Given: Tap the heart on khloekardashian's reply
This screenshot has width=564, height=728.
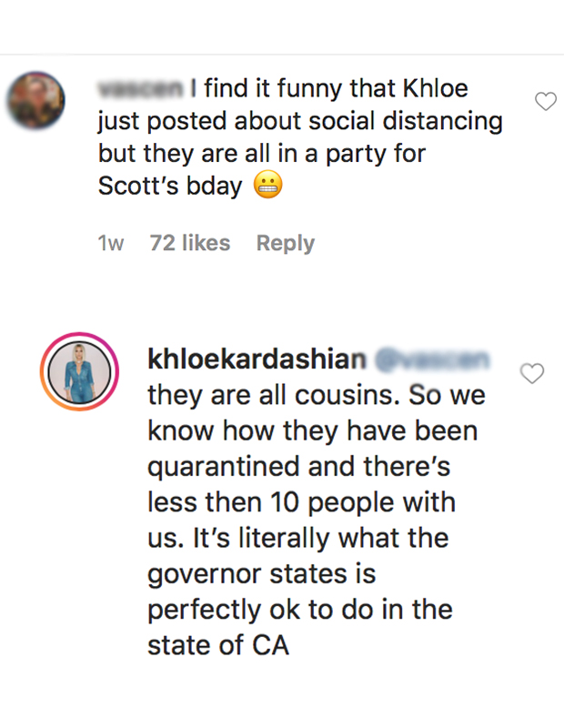Looking at the screenshot, I should [x=530, y=372].
